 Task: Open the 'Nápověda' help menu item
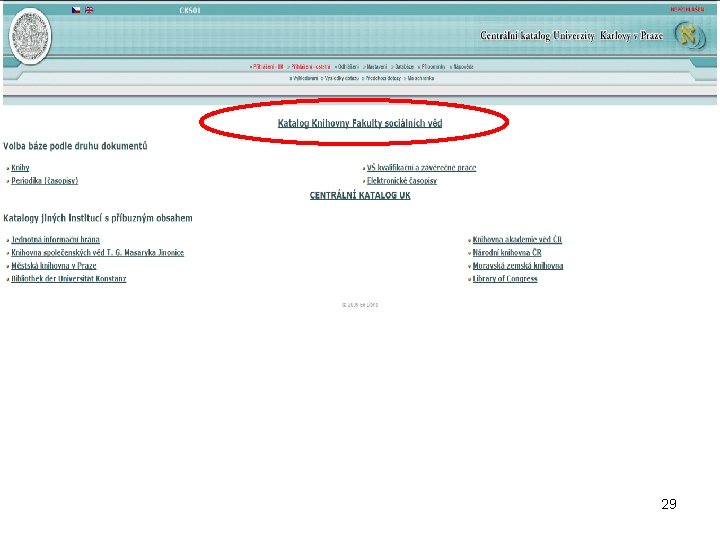point(463,67)
